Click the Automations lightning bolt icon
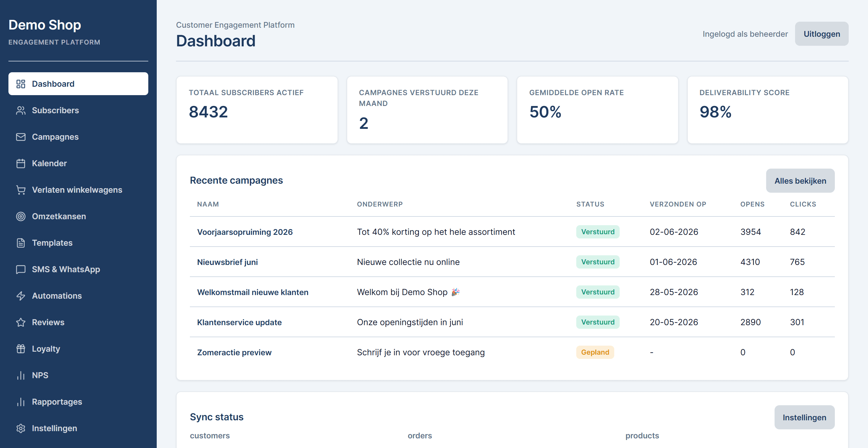Viewport: 868px width, 448px height. (21, 296)
